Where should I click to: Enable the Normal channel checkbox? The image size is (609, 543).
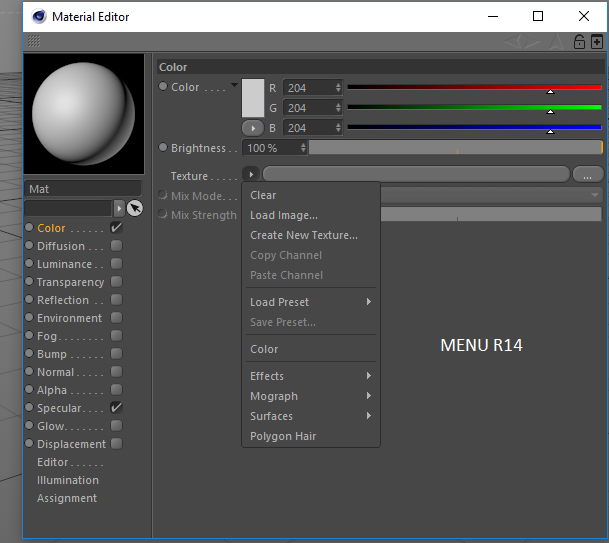(116, 371)
